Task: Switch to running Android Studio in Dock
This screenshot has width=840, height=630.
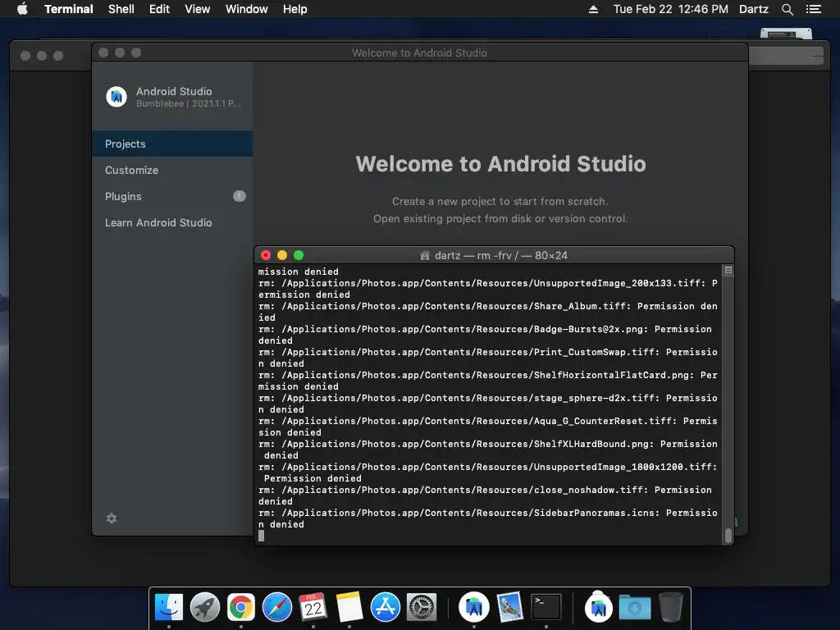Action: [473, 608]
